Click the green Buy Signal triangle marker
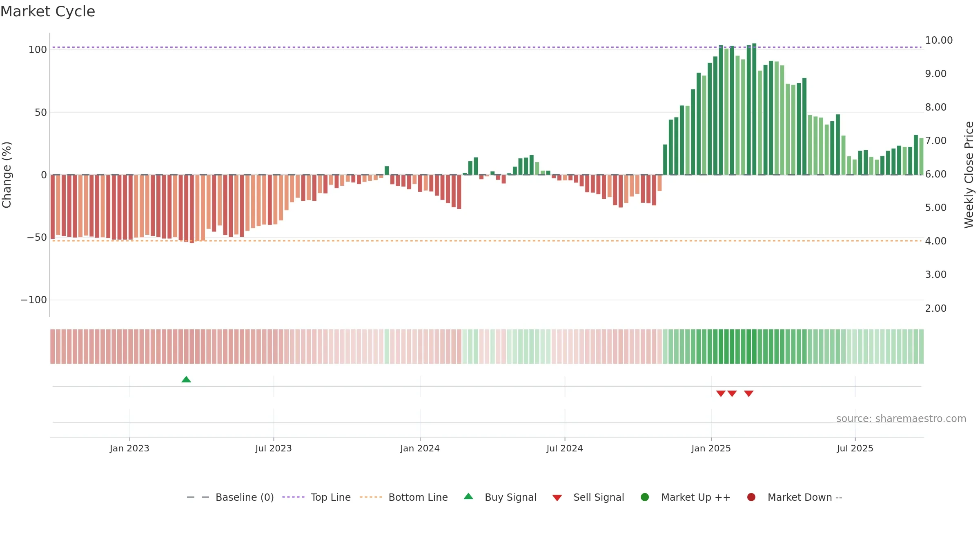This screenshot has height=551, width=980. (x=186, y=380)
